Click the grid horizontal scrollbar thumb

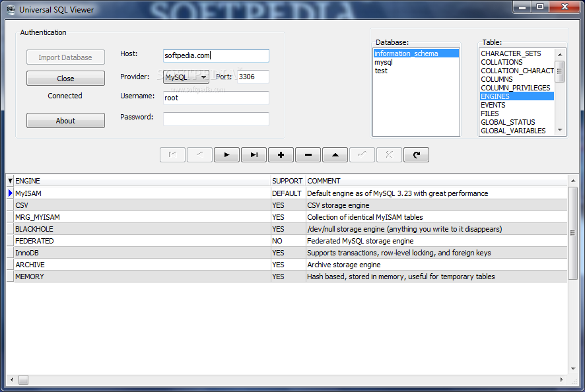[x=24, y=379]
